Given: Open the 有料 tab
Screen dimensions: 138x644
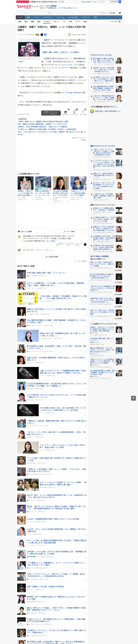Looking at the screenshot, I should 95,17.
